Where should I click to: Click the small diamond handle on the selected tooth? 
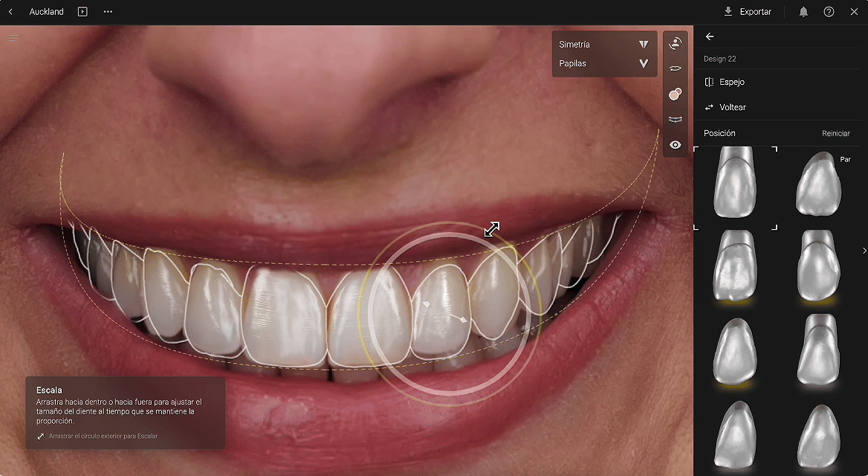pos(427,304)
